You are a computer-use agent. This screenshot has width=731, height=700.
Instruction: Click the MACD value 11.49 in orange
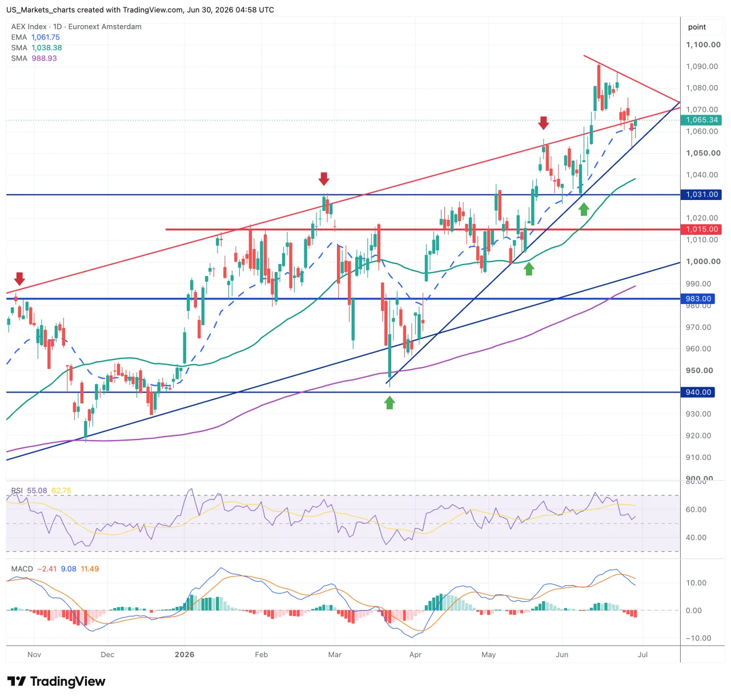[90, 569]
